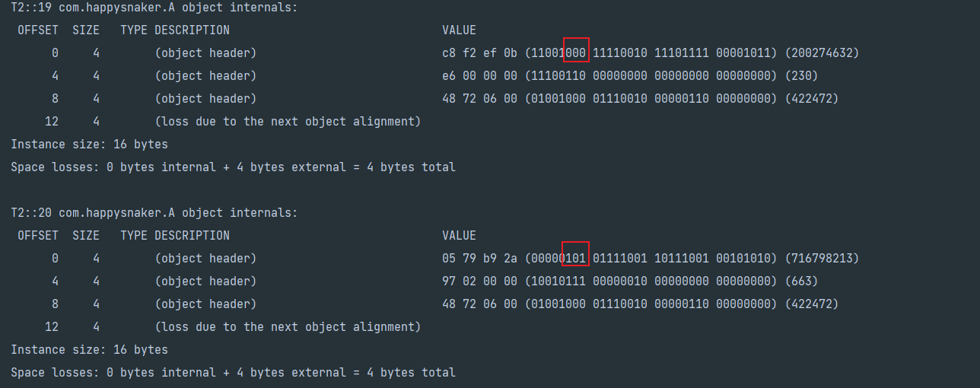Viewport: 980px width, 388px height.
Task: Click offset 12 in the second table
Action: point(52,327)
